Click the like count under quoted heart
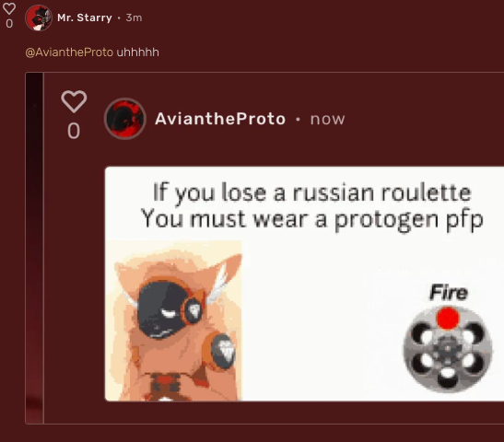Screen dimensions: 504x442 click(x=74, y=131)
